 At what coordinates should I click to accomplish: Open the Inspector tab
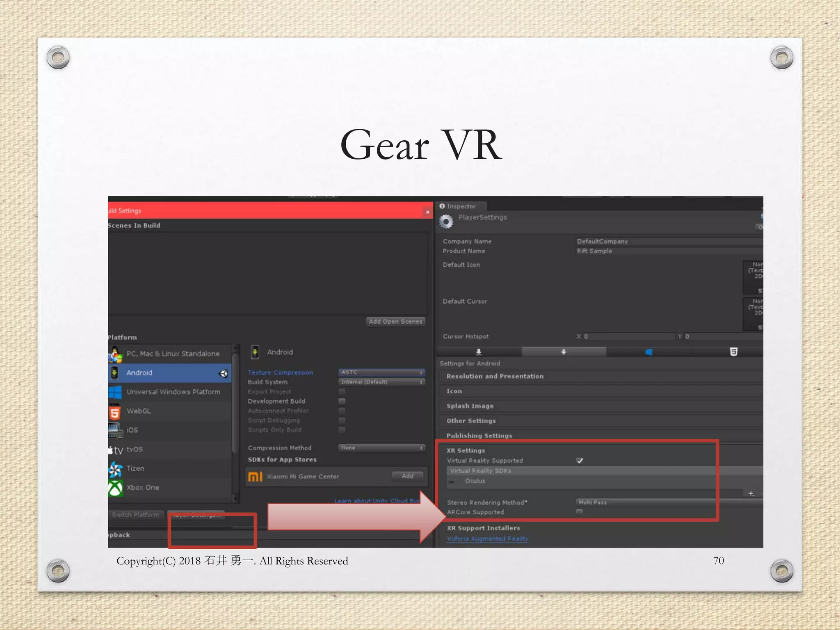(461, 206)
